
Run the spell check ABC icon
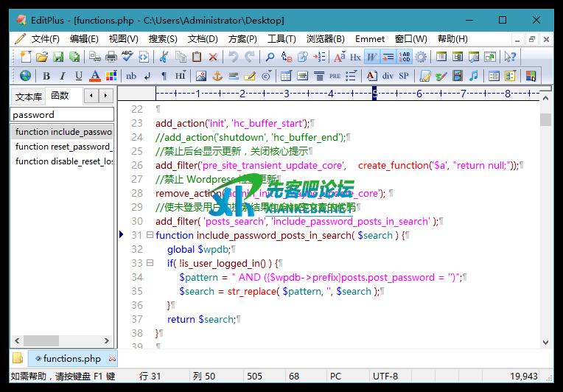tap(127, 57)
